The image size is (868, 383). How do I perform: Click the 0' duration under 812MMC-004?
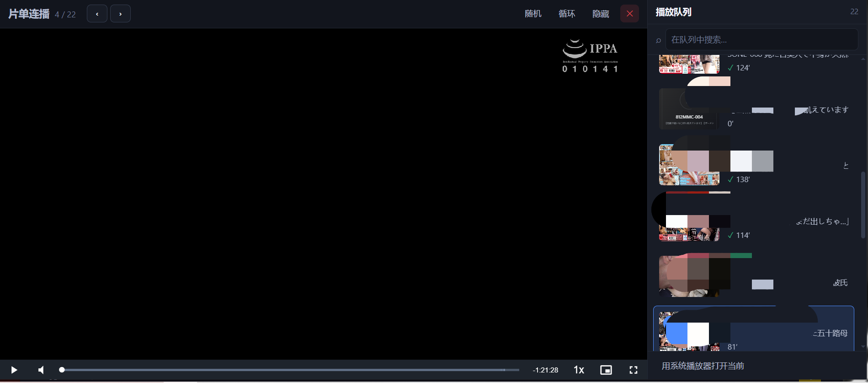(x=730, y=124)
